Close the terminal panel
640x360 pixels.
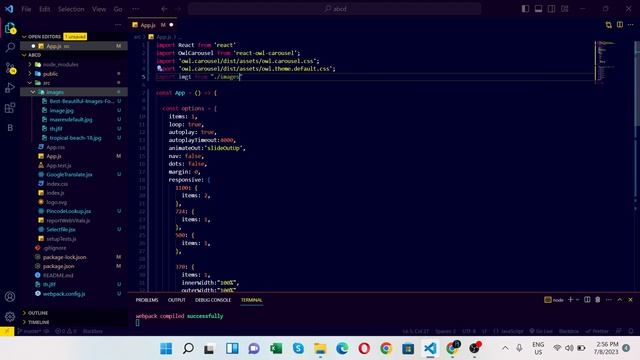(x=630, y=300)
